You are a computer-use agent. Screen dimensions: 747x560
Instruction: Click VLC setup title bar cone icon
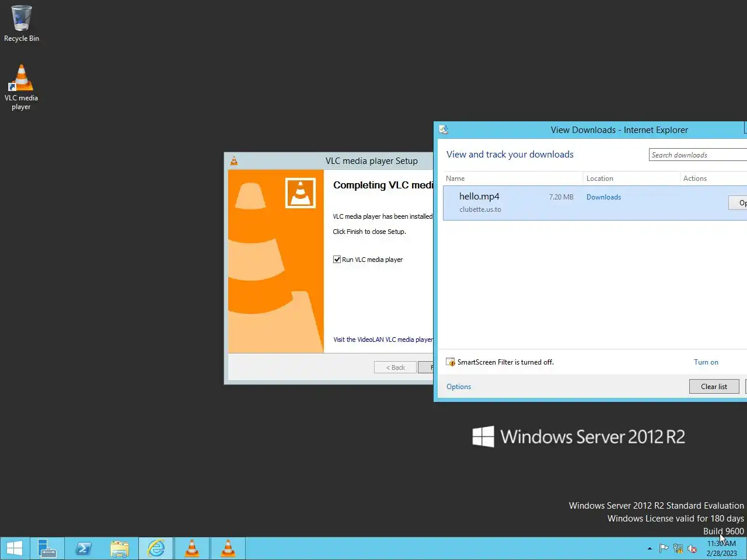[x=234, y=161]
